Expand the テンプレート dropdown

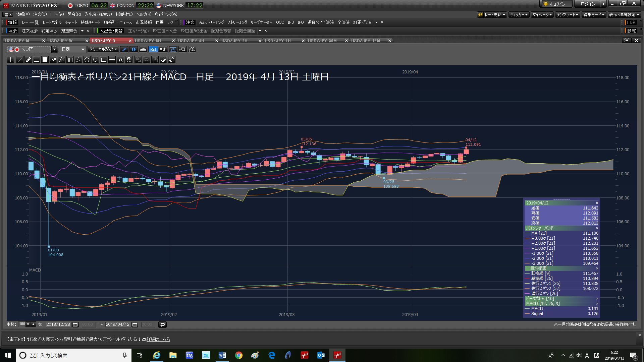567,14
